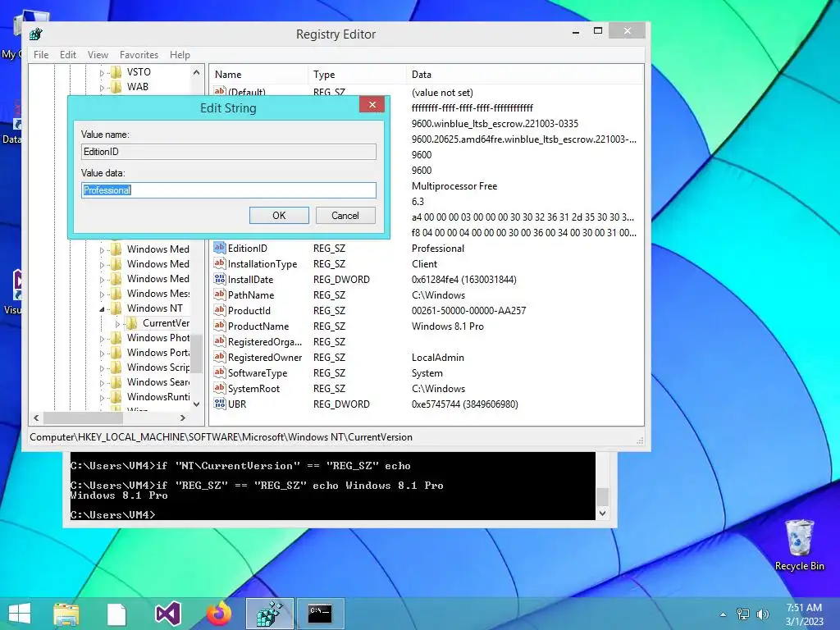Select the EditionID string value icon

220,248
